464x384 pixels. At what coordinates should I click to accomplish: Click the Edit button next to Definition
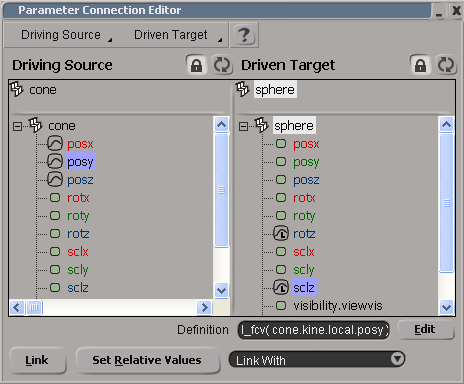pos(425,329)
